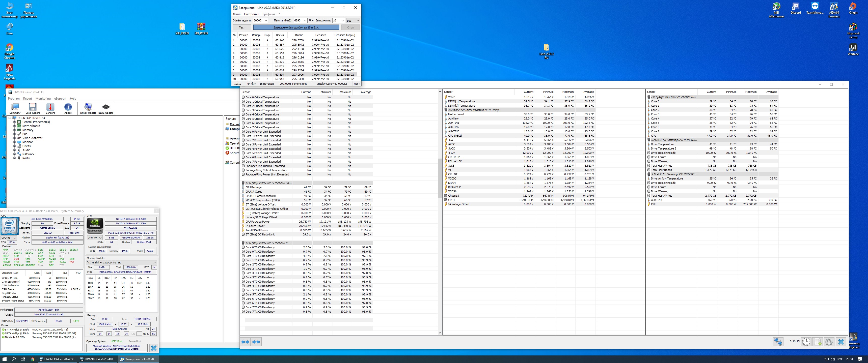Click the expand-columns left-right arrows icon

245,342
